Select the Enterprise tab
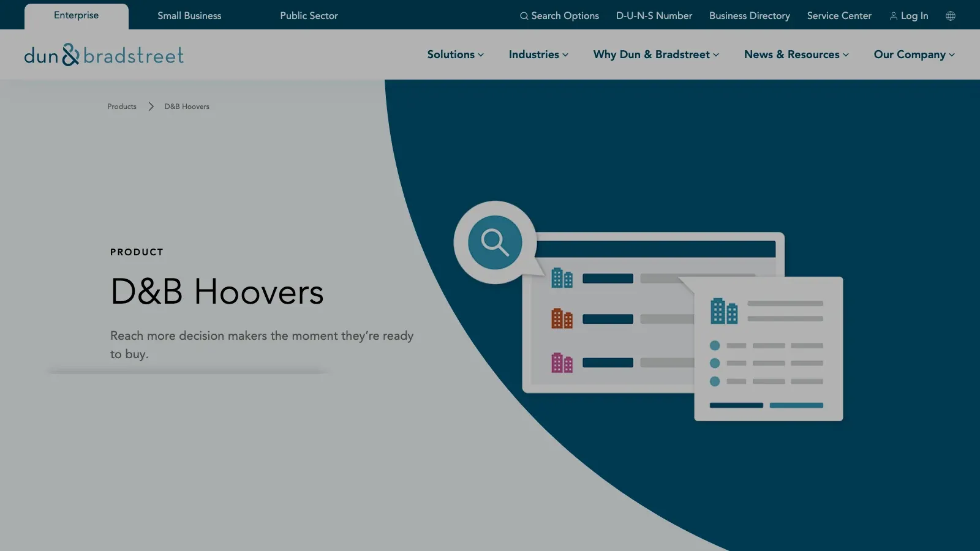980x551 pixels. tap(77, 16)
